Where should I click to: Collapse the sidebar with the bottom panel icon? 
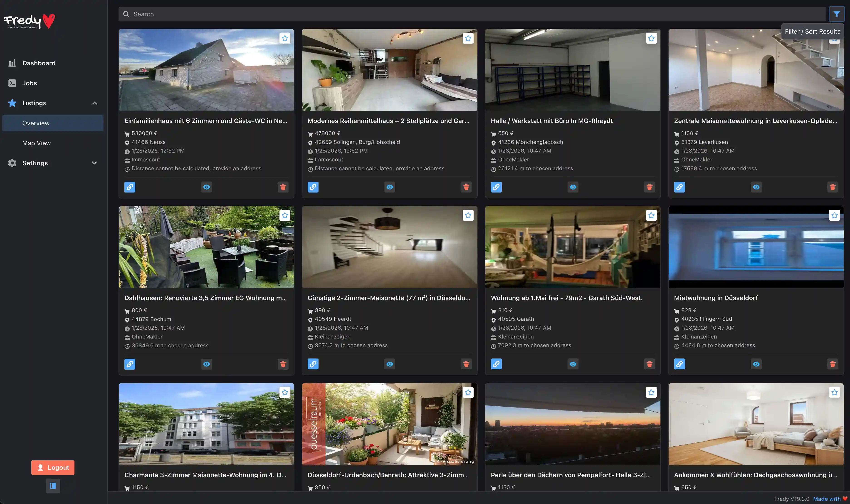(x=53, y=486)
